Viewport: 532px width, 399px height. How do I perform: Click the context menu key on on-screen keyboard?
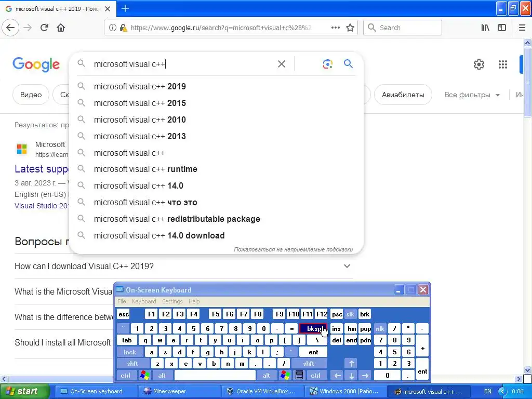299,375
